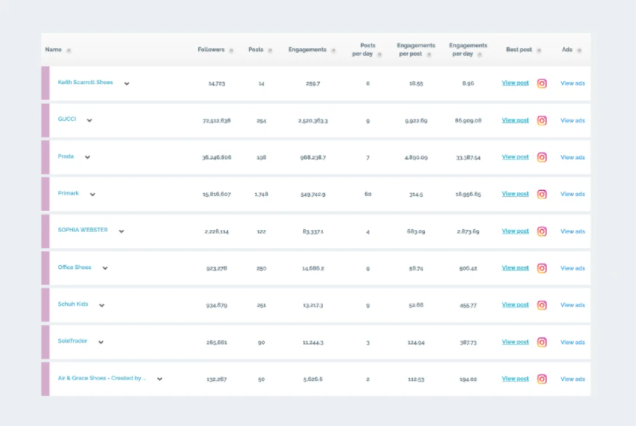View ads for Prada
The image size is (636, 426).
(573, 157)
